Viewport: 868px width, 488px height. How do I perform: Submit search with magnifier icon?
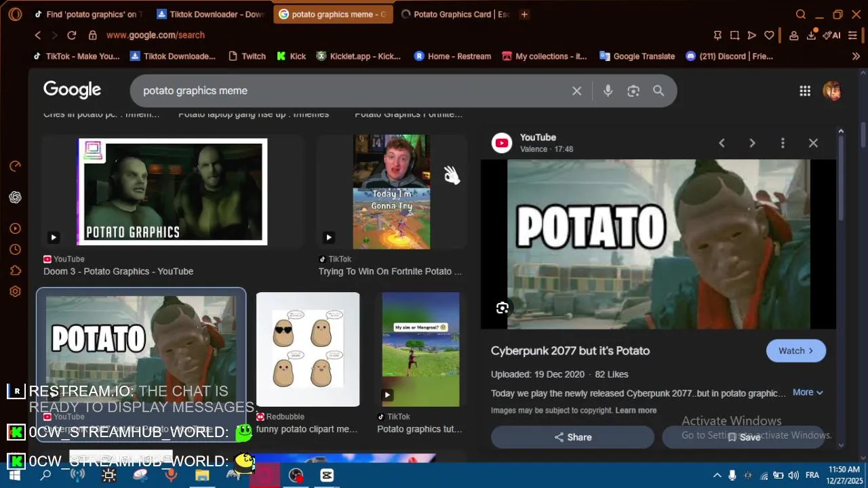[x=658, y=91]
